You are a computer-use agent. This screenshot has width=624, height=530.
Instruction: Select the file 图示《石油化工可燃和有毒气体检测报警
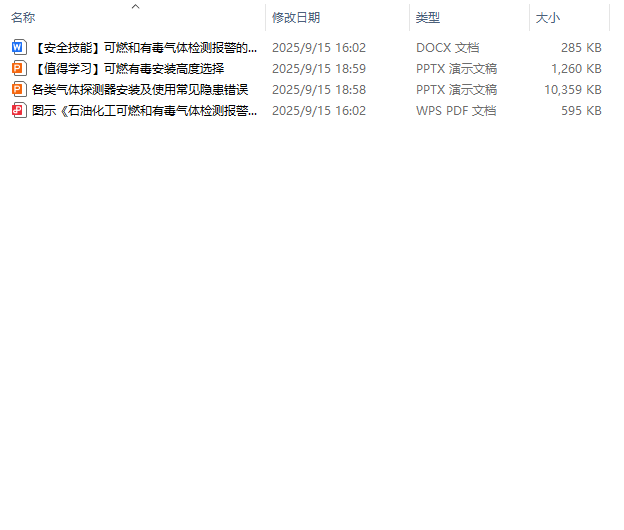(x=145, y=110)
